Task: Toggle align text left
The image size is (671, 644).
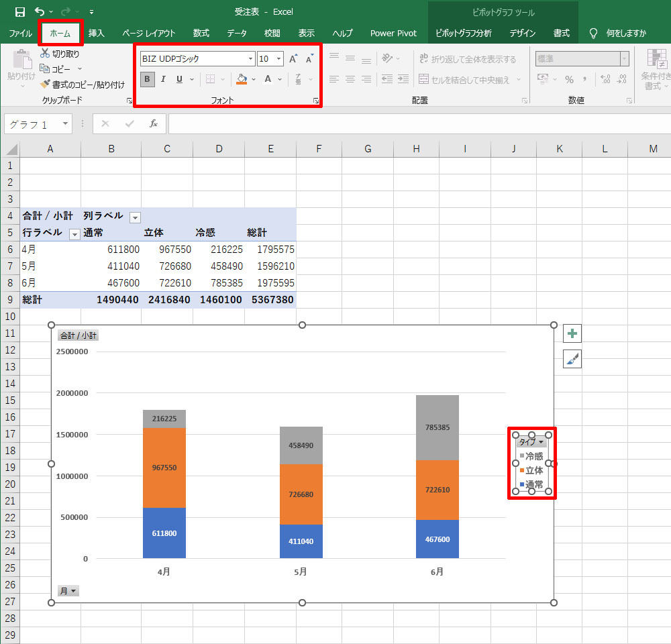Action: [334, 79]
